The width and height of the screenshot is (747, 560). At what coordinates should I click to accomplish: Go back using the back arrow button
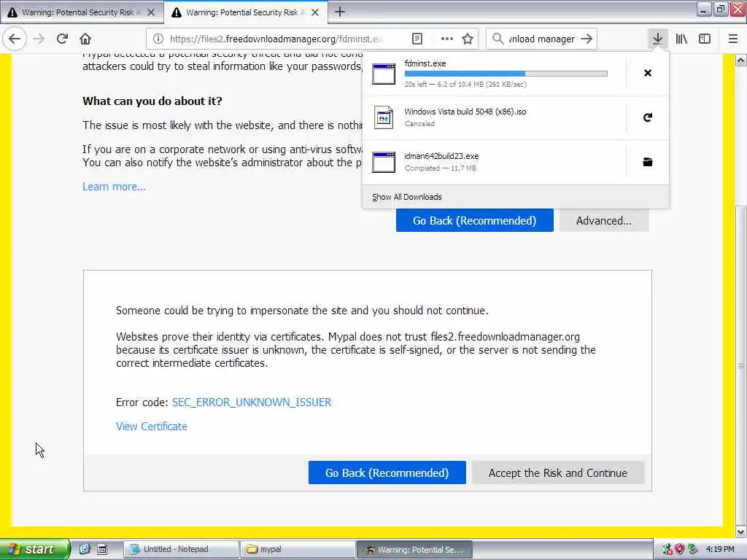15,39
